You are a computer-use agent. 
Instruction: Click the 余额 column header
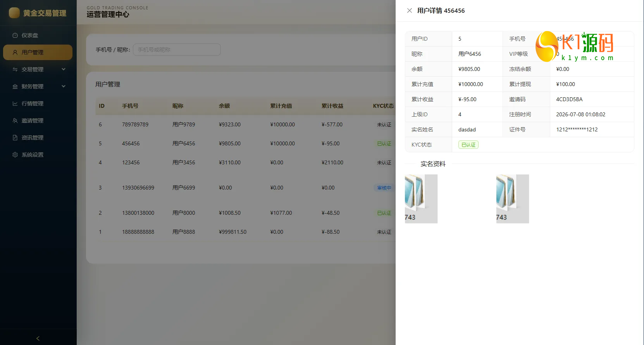pyautogui.click(x=224, y=106)
